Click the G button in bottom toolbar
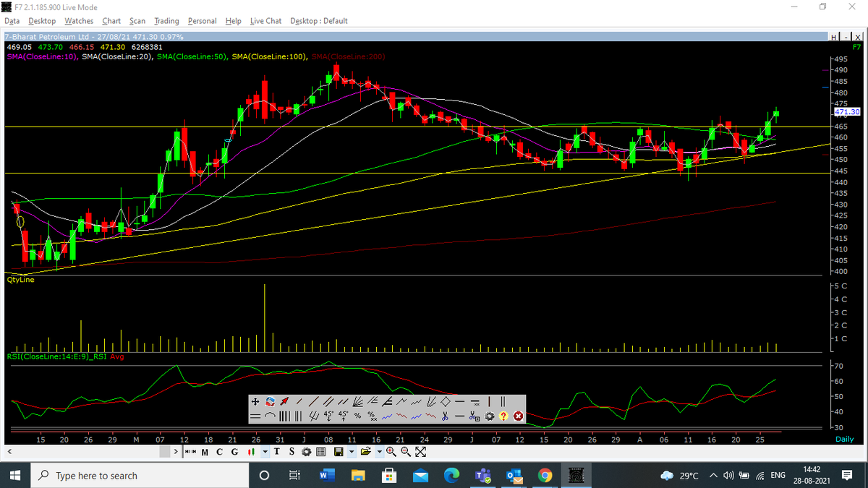The image size is (868, 488). [234, 453]
